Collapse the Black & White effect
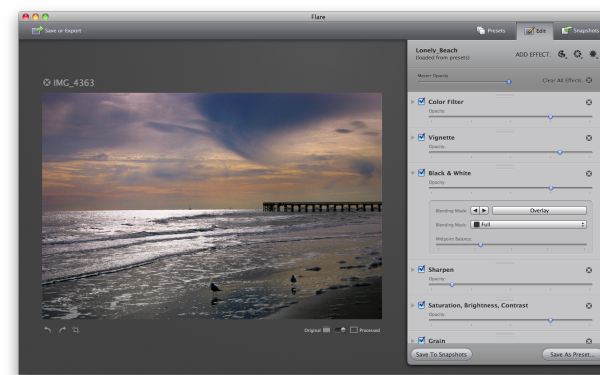600x375 pixels. pos(412,173)
